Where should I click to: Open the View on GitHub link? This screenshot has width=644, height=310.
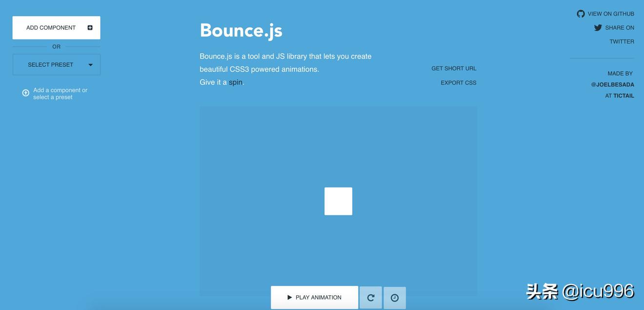[x=611, y=14]
